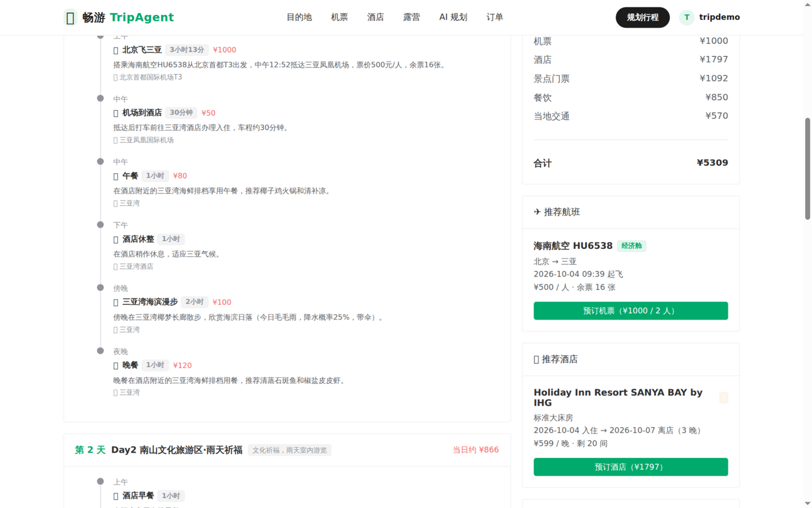Click the scrollbar up arrow
Viewport: 812px width, 508px height.
point(807,4)
